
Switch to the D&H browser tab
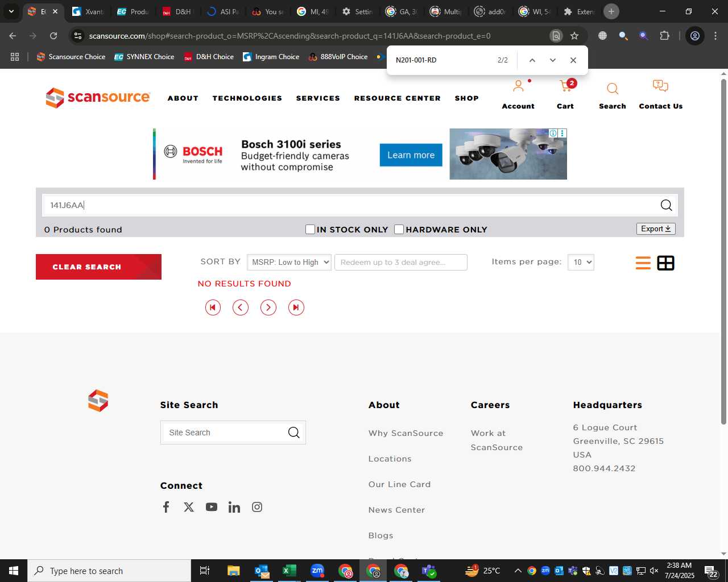pyautogui.click(x=177, y=11)
